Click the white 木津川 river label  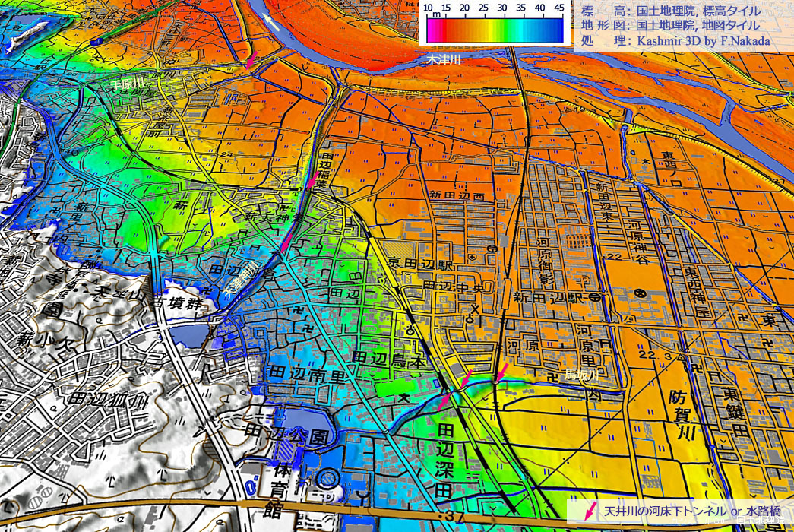click(x=444, y=58)
